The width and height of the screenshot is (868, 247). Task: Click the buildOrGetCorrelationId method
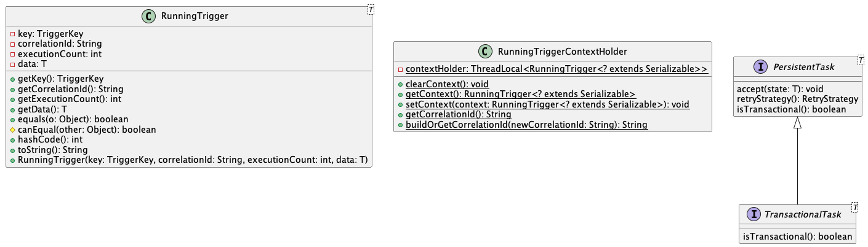(526, 125)
